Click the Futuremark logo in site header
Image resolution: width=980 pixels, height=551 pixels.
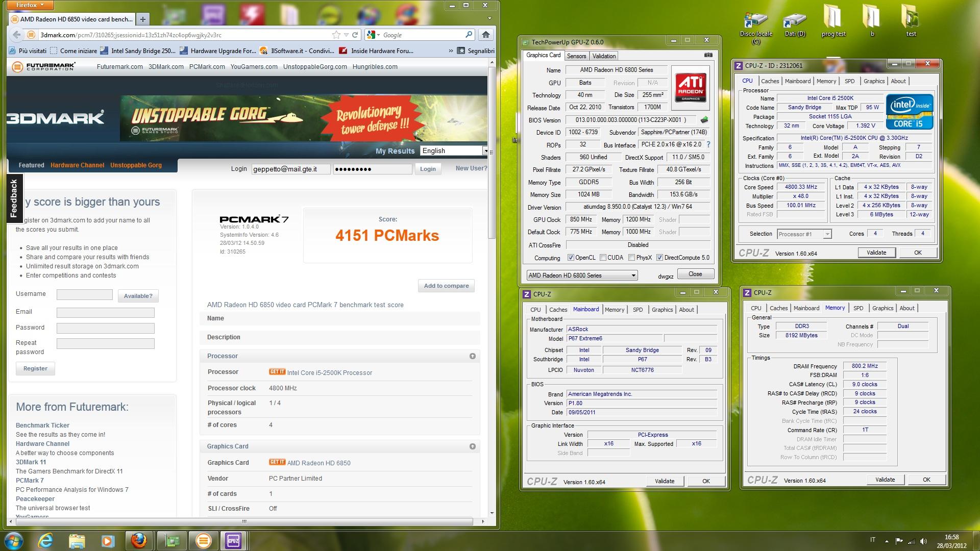tap(44, 66)
